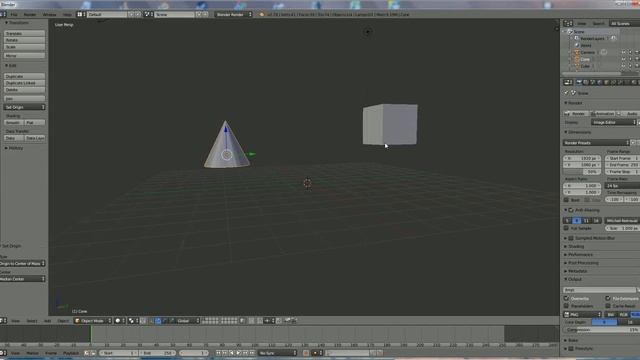Image resolution: width=640 pixels, height=360 pixels.
Task: Open the Origin to Center of Mass type dropdown
Action: pos(22,263)
